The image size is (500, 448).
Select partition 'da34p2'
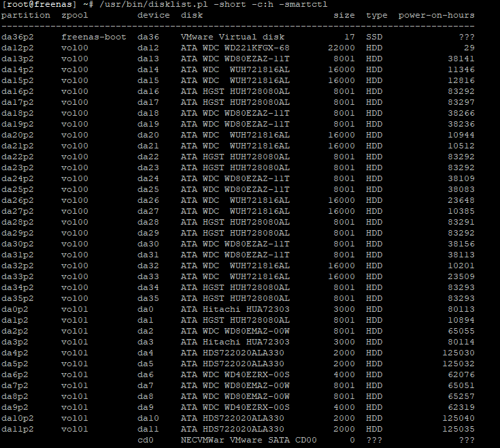pyautogui.click(x=18, y=287)
